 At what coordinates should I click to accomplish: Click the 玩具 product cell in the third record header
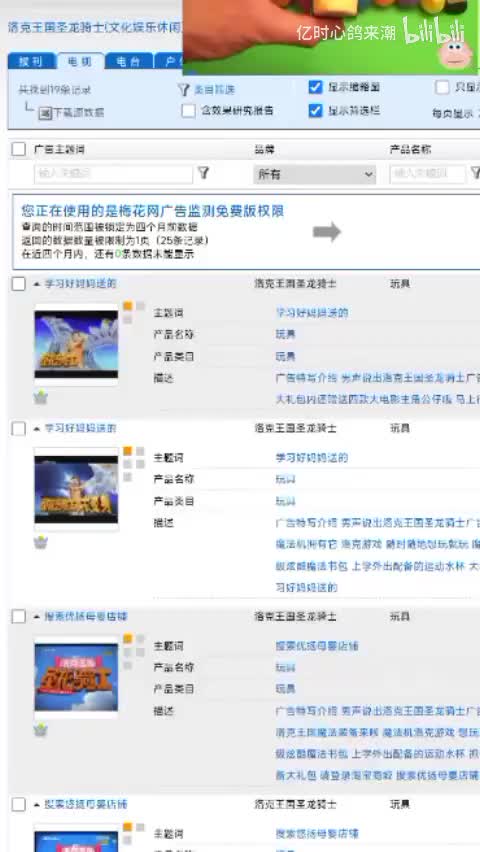pos(400,617)
